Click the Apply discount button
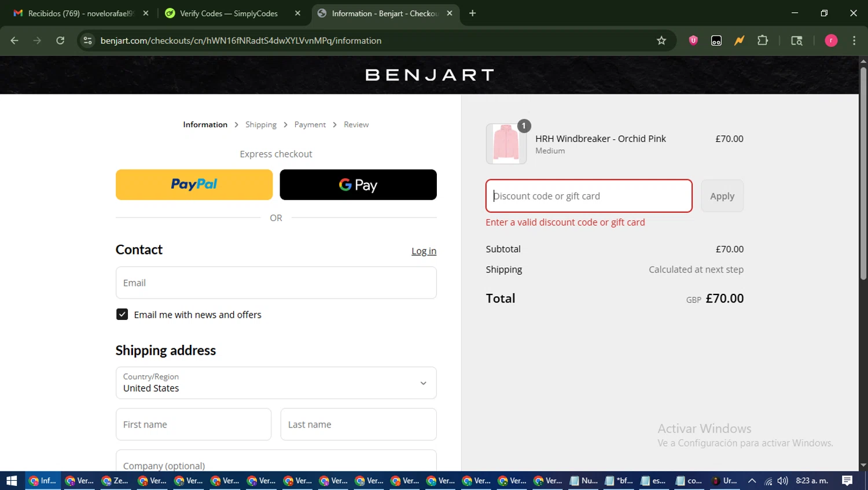The image size is (868, 490). (722, 196)
